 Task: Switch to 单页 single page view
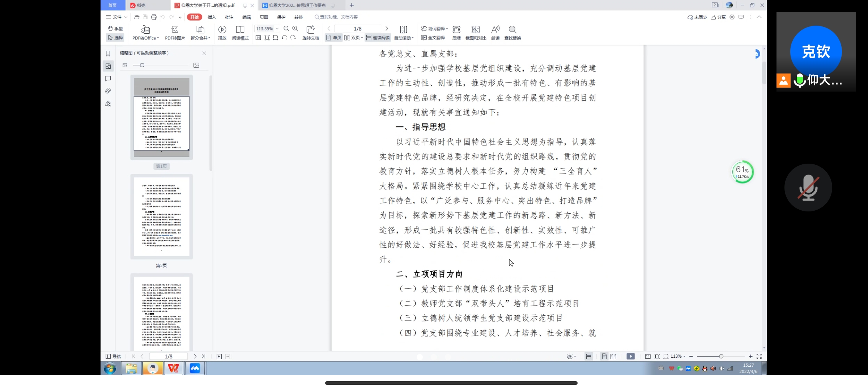click(333, 38)
